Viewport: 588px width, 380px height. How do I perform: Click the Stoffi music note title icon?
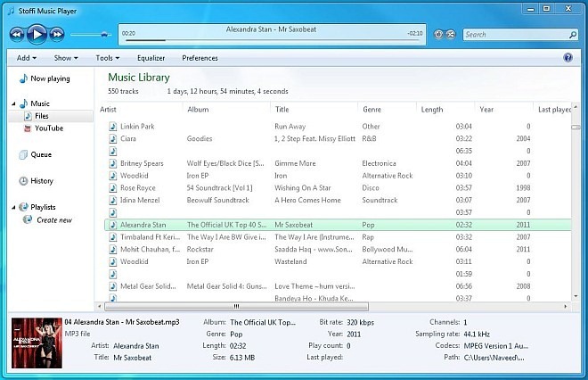(12, 12)
